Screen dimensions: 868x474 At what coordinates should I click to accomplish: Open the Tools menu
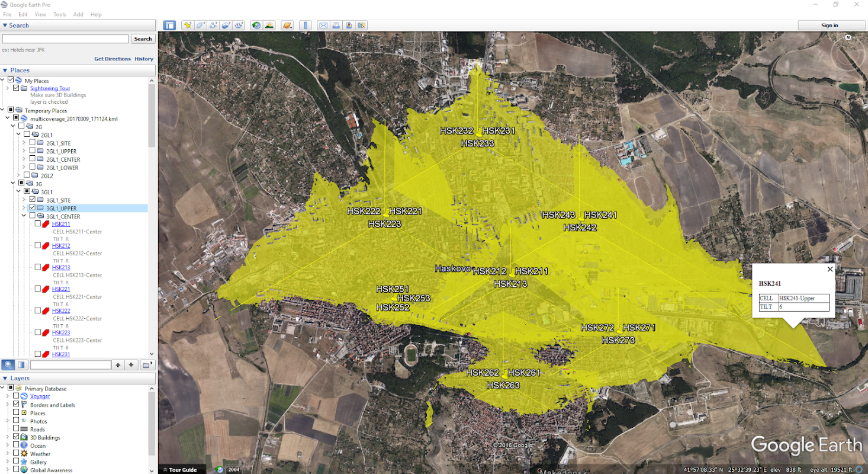60,14
